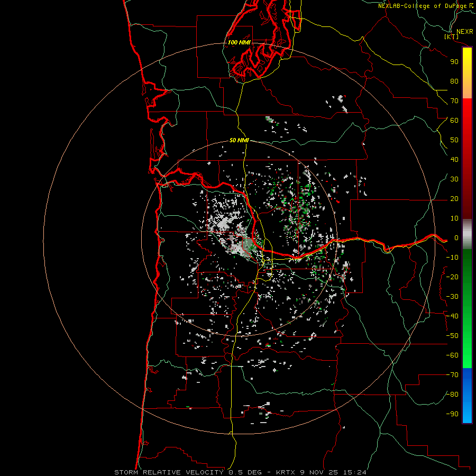Click the -30 value on the velocity scale

click(x=452, y=297)
